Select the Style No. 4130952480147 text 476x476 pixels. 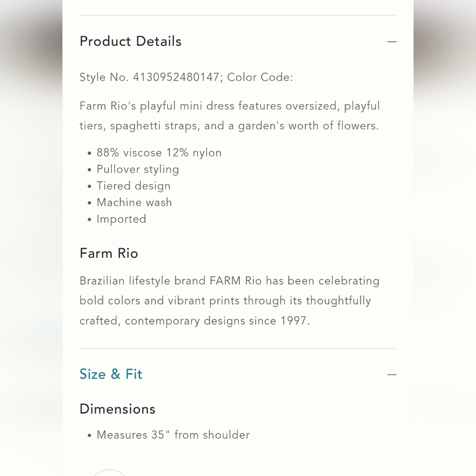point(149,77)
